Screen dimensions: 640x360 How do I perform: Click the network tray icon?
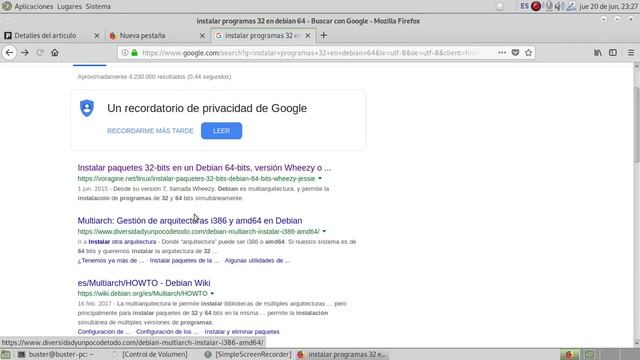coord(571,6)
